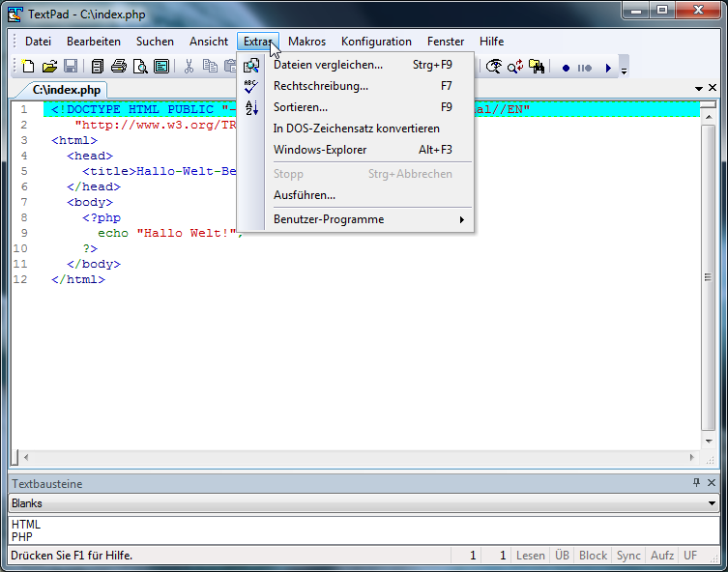Toggle the ÜB overwrite status indicator
Viewport: 728px width, 572px height.
point(562,556)
